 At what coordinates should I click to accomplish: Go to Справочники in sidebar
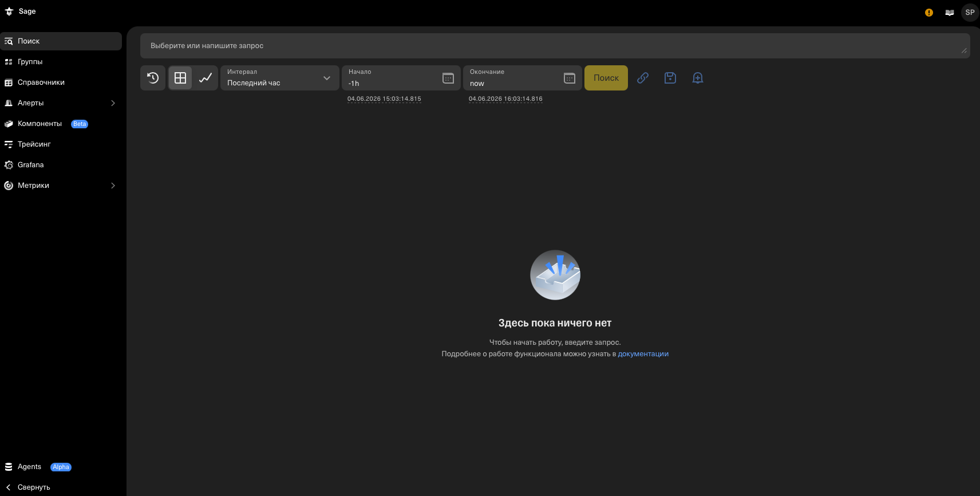coord(61,82)
